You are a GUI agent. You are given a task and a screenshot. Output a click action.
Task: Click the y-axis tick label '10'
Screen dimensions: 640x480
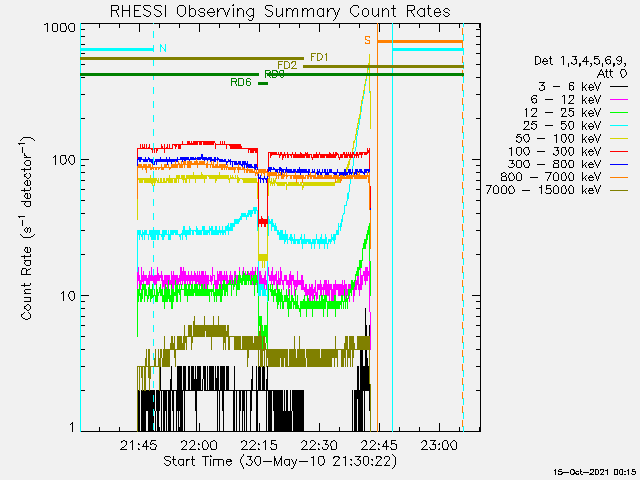point(68,296)
